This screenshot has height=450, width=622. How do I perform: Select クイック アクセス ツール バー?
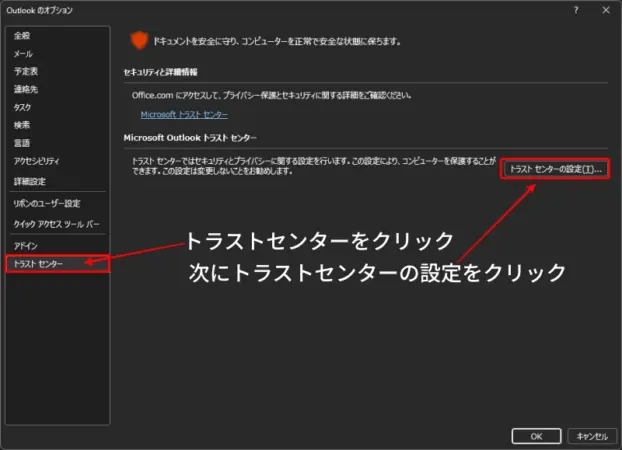click(56, 224)
